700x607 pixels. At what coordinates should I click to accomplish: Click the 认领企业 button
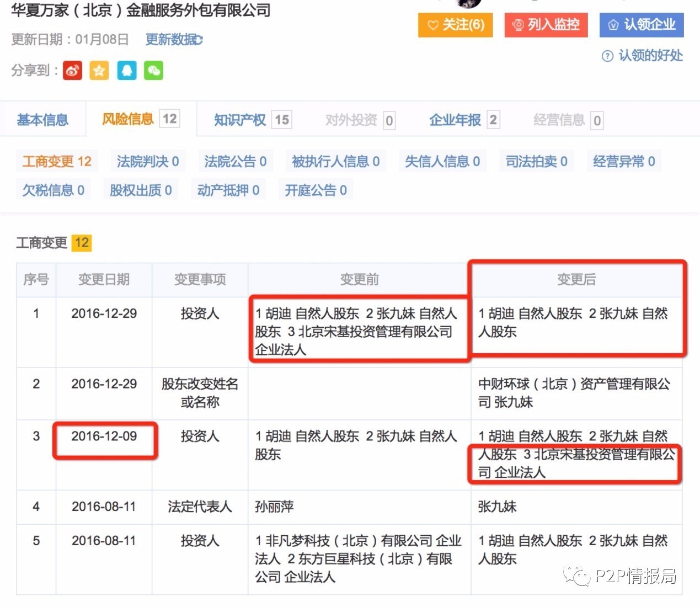click(x=642, y=25)
